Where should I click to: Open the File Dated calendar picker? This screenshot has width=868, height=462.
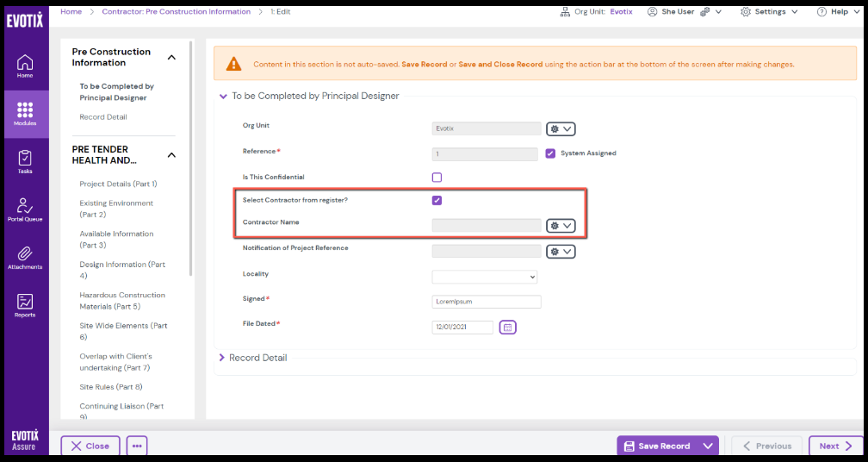[507, 328]
